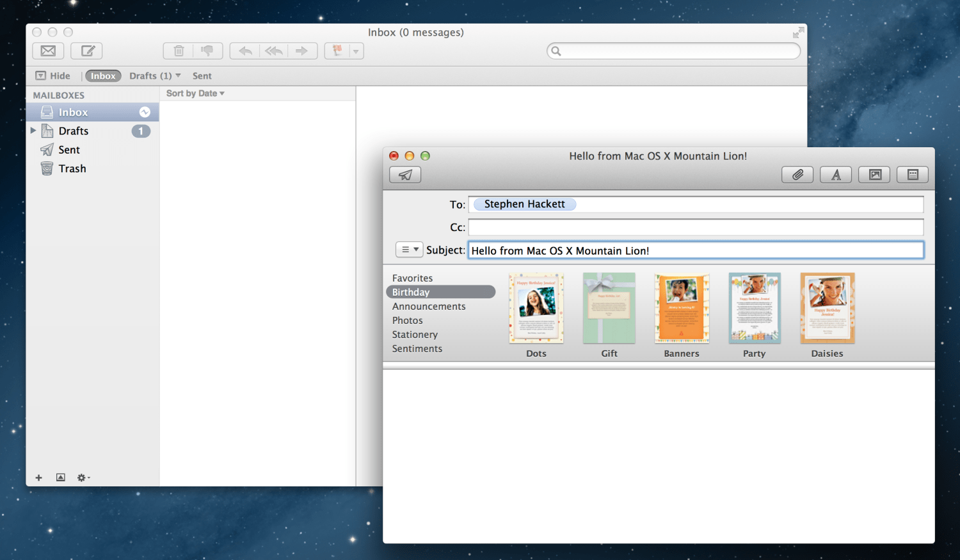The image size is (960, 560).
Task: Click in the Cc address field
Action: [x=696, y=227]
